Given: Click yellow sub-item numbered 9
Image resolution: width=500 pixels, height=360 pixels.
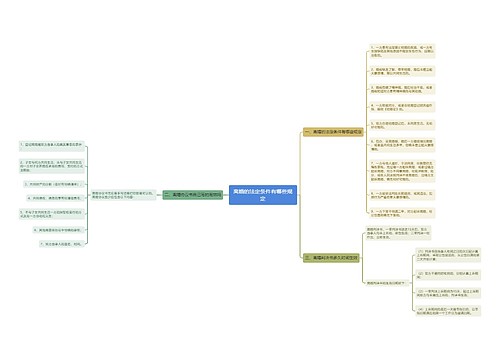Looking at the screenshot, I should [x=402, y=213].
